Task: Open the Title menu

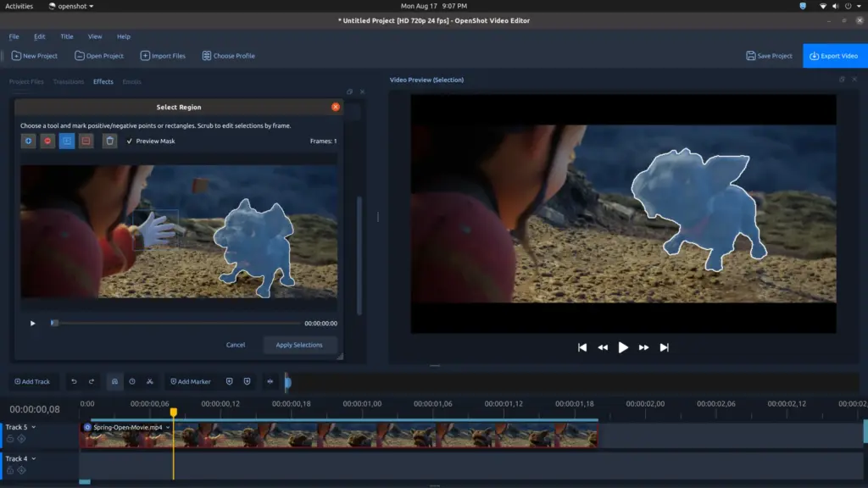Action: [x=66, y=36]
